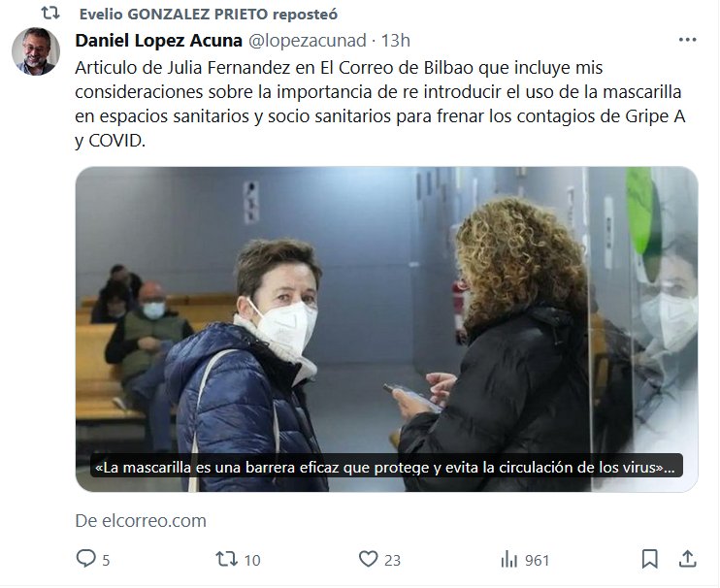Viewport: 720px width, 588px height.
Task: Open Daniel Lopez Acuna display name
Action: tap(158, 41)
